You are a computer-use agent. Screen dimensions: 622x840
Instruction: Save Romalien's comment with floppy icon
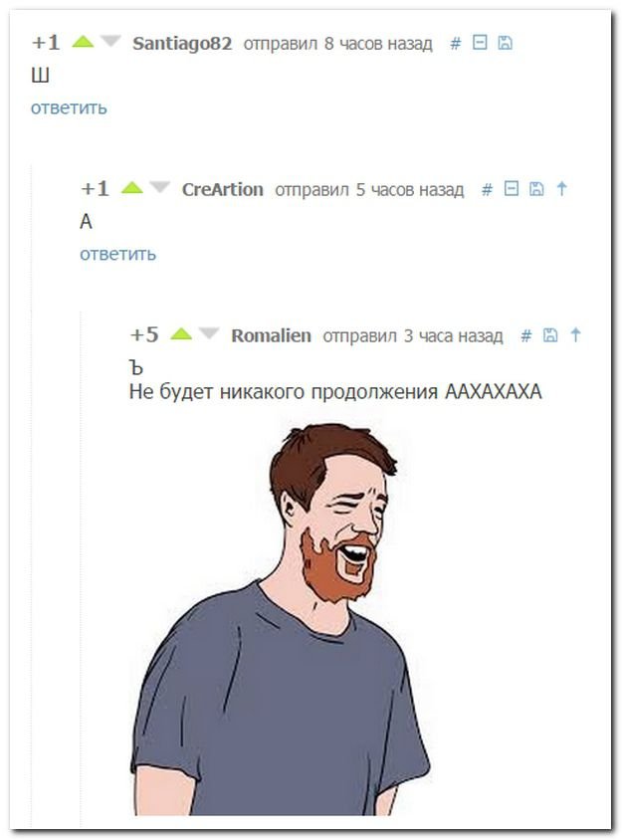(x=550, y=334)
